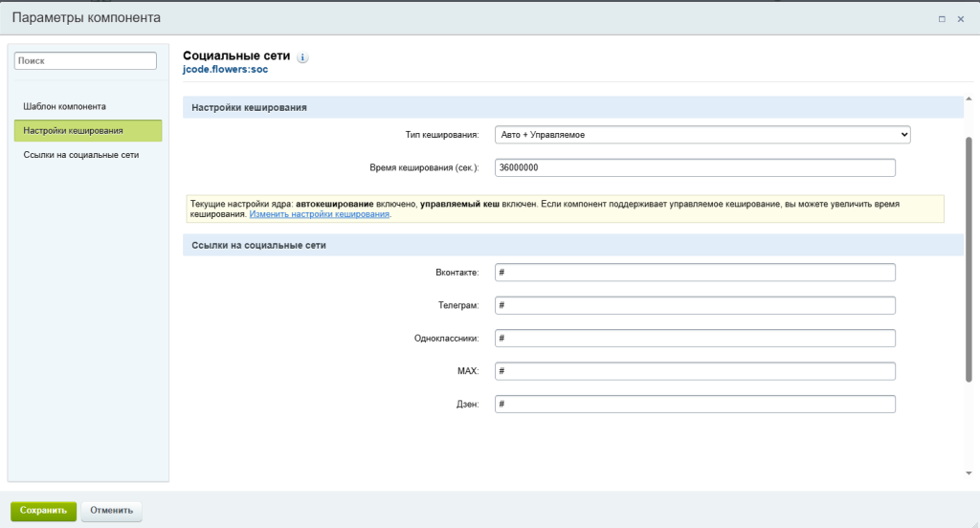Viewport: 980px width, 528px height.
Task: Follow the Изменить настройки кеширования link
Action: click(320, 214)
